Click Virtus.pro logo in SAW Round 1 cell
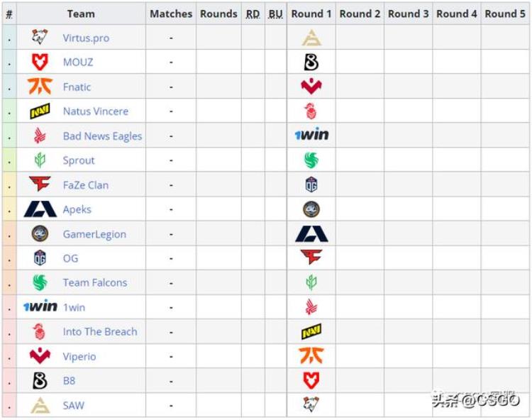 [311, 404]
